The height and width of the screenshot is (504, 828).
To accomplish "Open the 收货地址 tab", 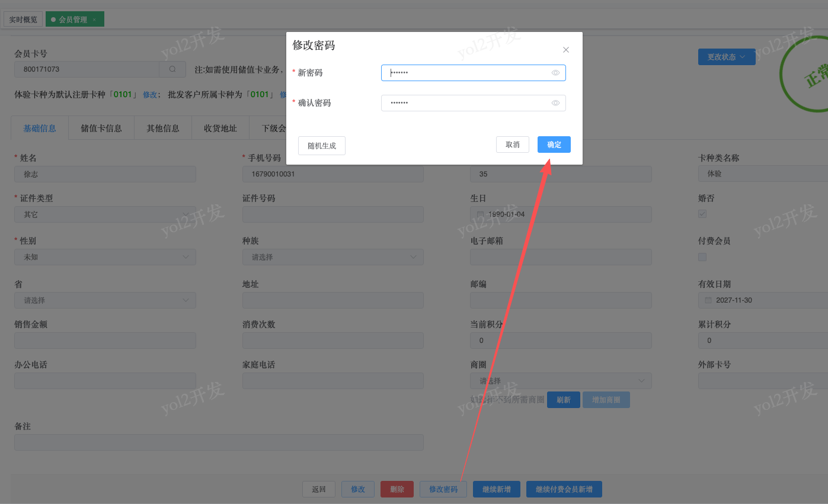I will point(220,128).
